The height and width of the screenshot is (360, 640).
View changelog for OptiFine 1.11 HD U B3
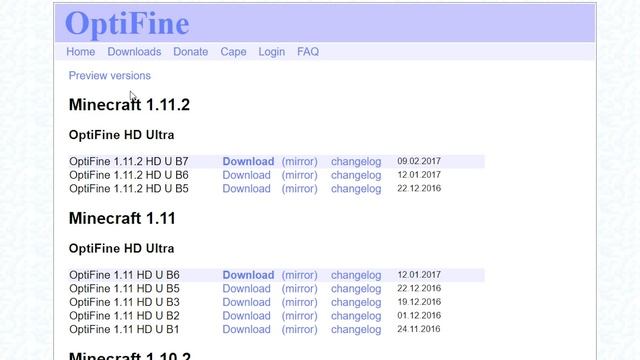pyautogui.click(x=356, y=302)
